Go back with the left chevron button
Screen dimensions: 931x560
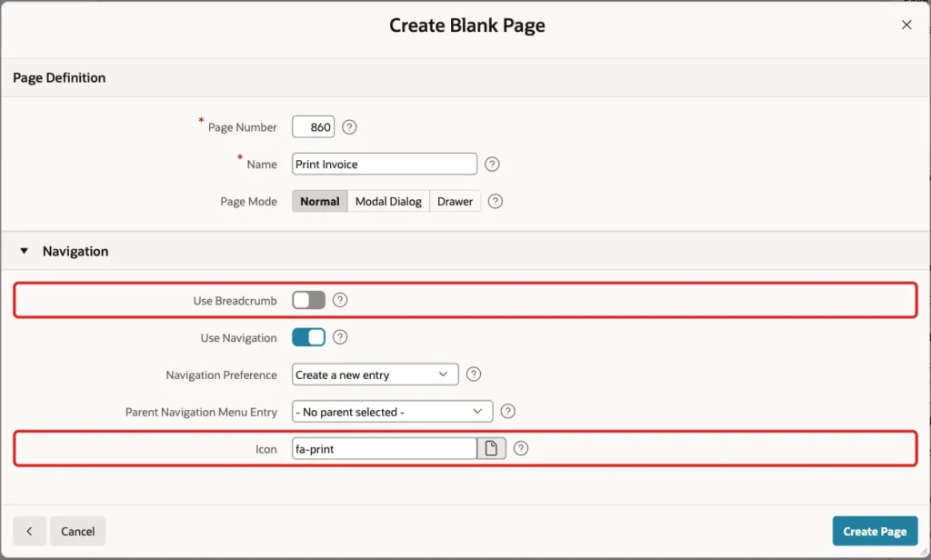tap(29, 531)
